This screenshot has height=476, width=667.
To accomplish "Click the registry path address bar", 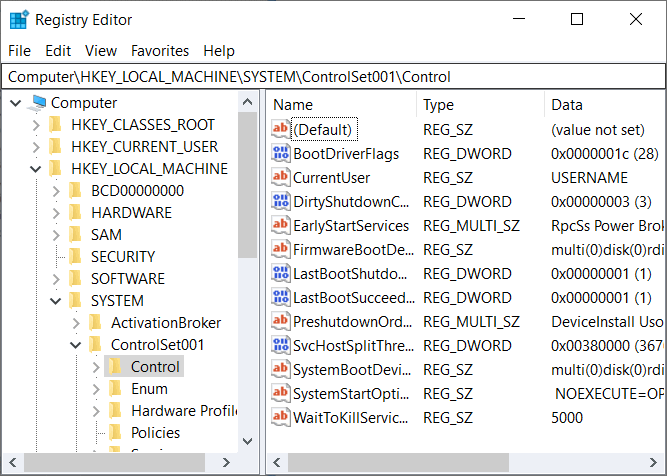I will [334, 77].
